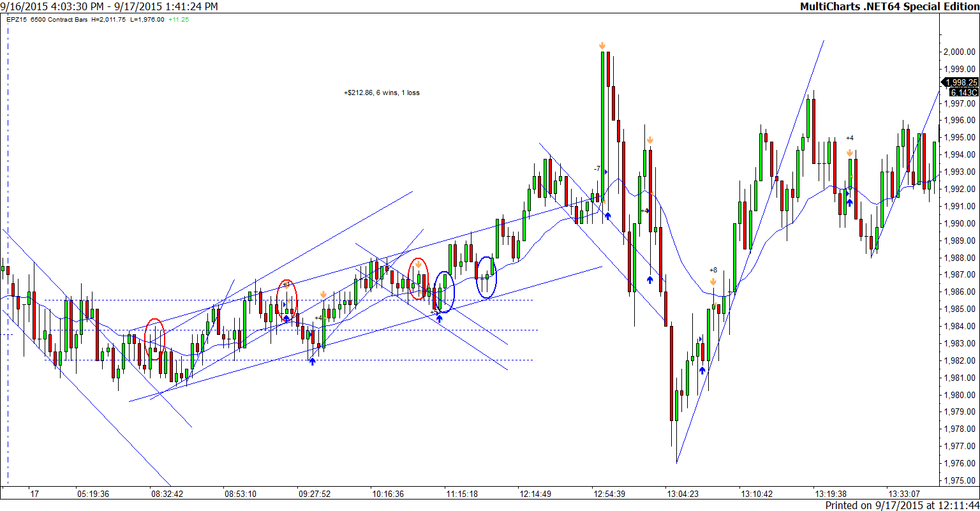
Task: Click the +8 trade result label
Action: click(713, 270)
